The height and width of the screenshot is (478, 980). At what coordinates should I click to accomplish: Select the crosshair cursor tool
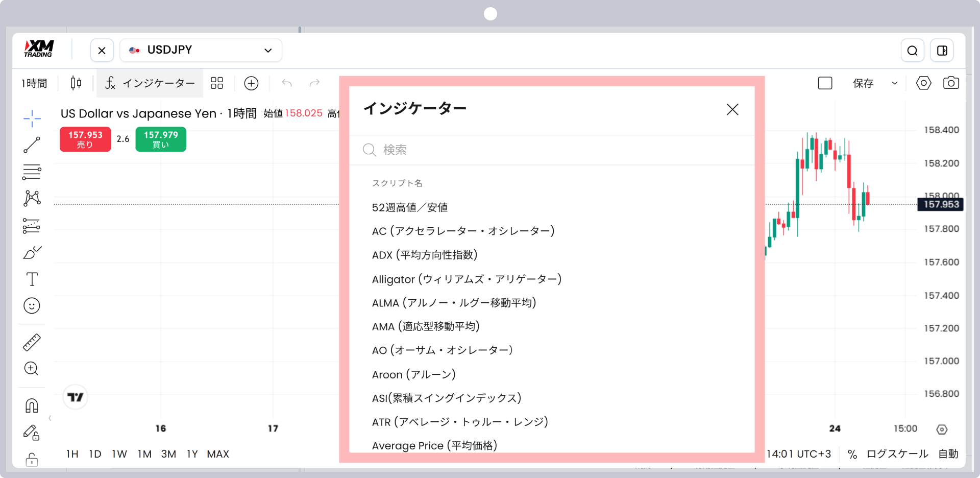tap(32, 118)
